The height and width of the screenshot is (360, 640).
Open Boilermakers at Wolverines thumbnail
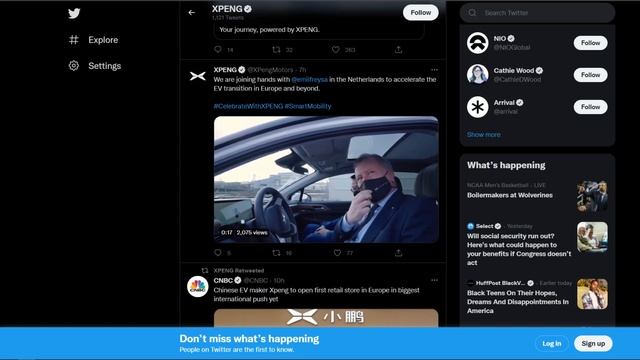pyautogui.click(x=592, y=196)
